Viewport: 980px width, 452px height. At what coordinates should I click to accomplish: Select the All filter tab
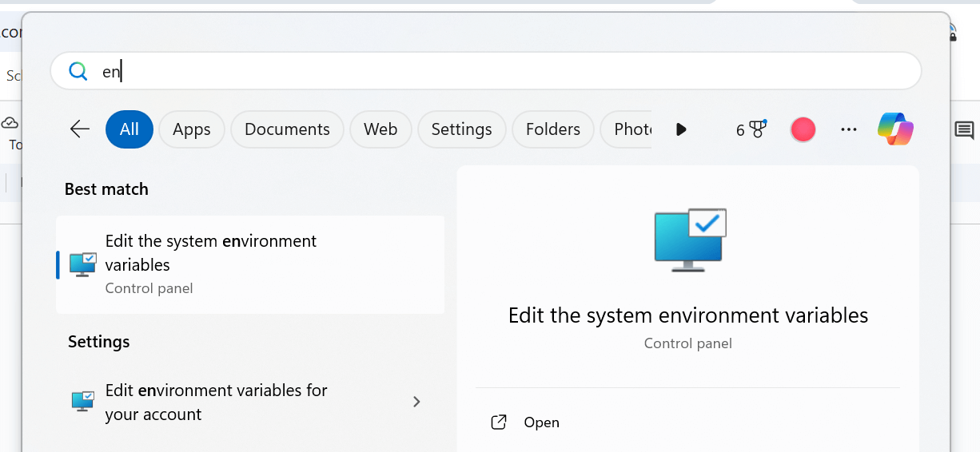129,129
